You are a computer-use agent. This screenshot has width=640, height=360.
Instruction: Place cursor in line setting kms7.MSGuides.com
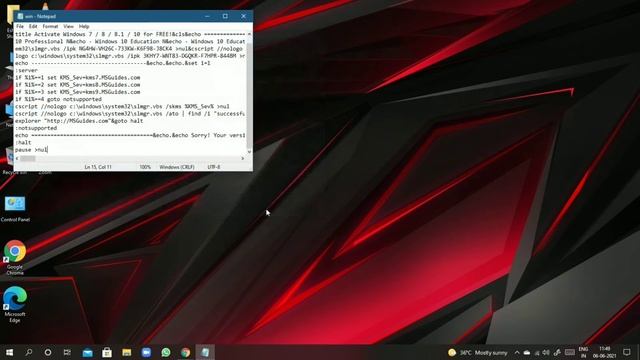78,78
